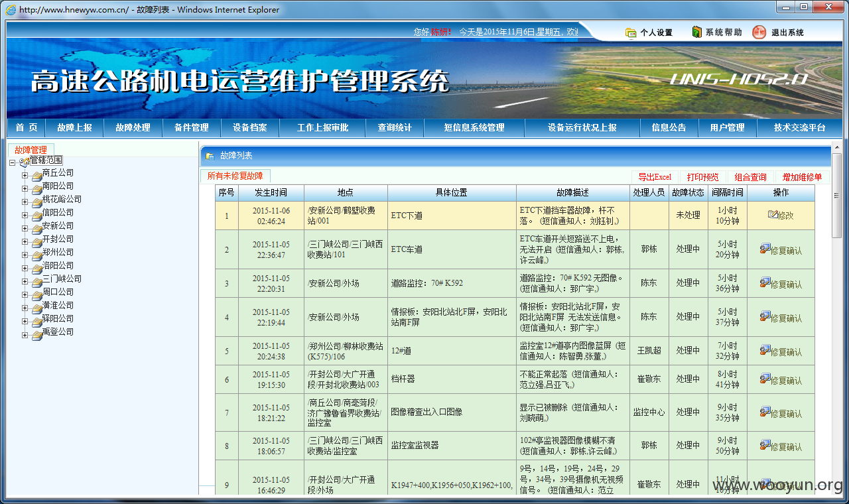Click the 增加维修单 button
849x504 pixels.
pyautogui.click(x=802, y=177)
